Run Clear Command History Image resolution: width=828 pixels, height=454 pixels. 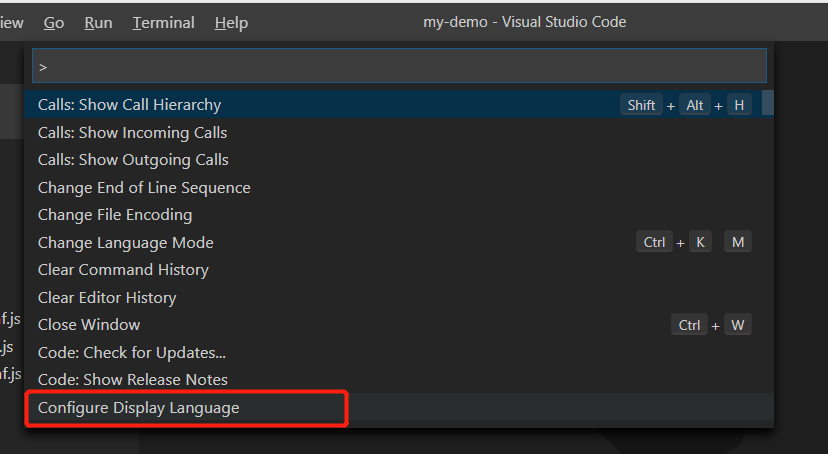pyautogui.click(x=123, y=270)
